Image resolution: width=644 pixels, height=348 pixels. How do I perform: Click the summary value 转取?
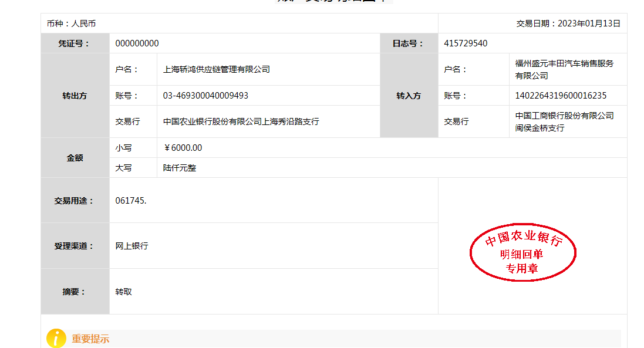tap(124, 292)
